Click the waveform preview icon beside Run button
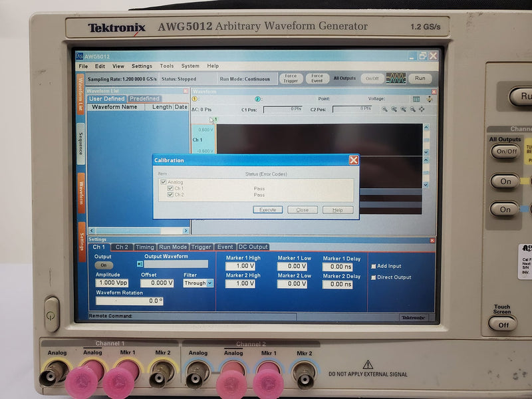This screenshot has height=399, width=532. (396, 78)
